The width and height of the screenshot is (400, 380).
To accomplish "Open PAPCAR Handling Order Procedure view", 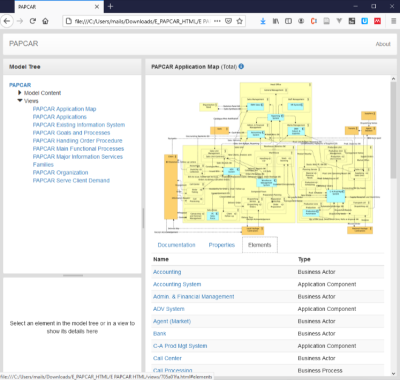I will point(77,141).
